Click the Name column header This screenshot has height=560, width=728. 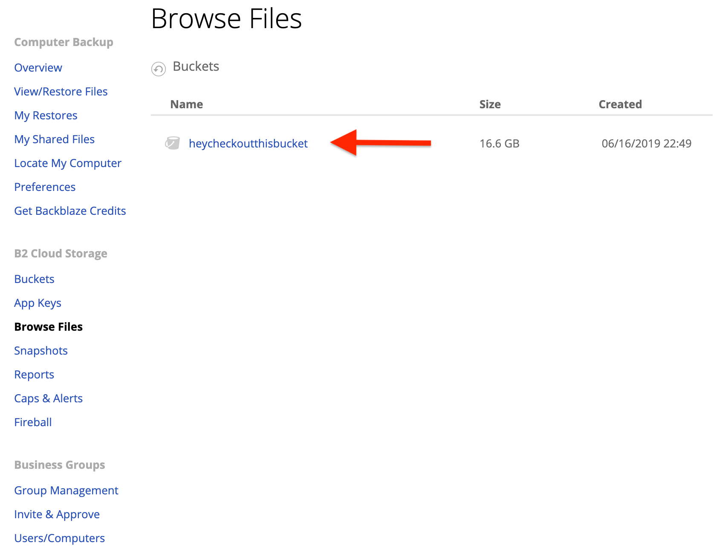[x=186, y=104]
